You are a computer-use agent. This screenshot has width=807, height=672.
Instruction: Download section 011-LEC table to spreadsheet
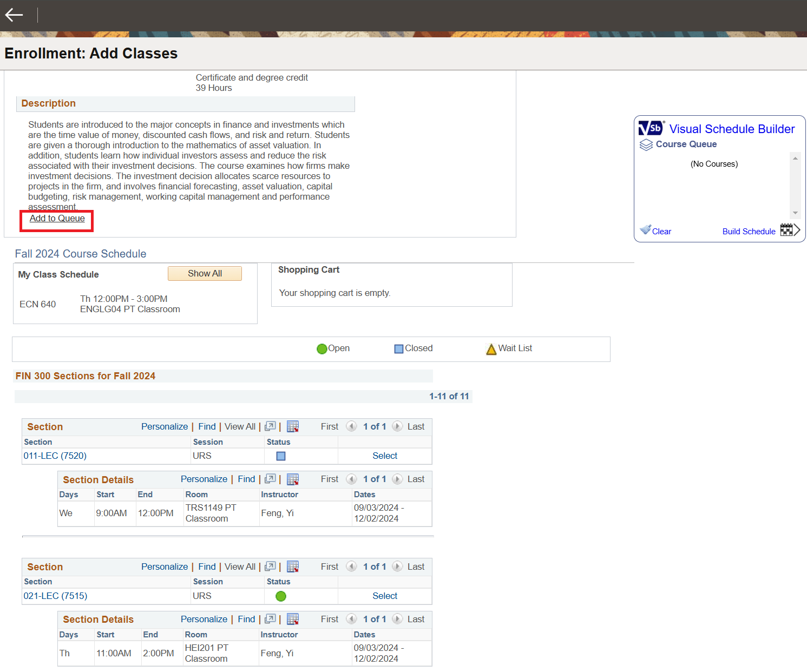pyautogui.click(x=293, y=427)
